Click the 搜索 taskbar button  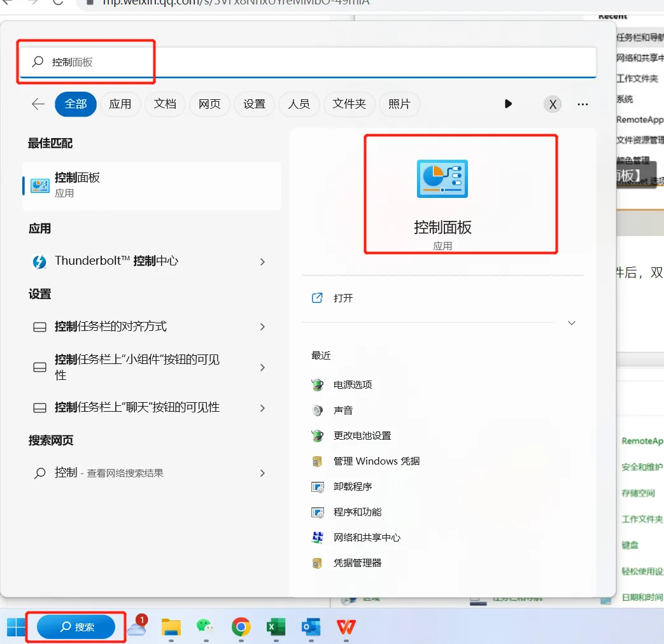point(76,627)
